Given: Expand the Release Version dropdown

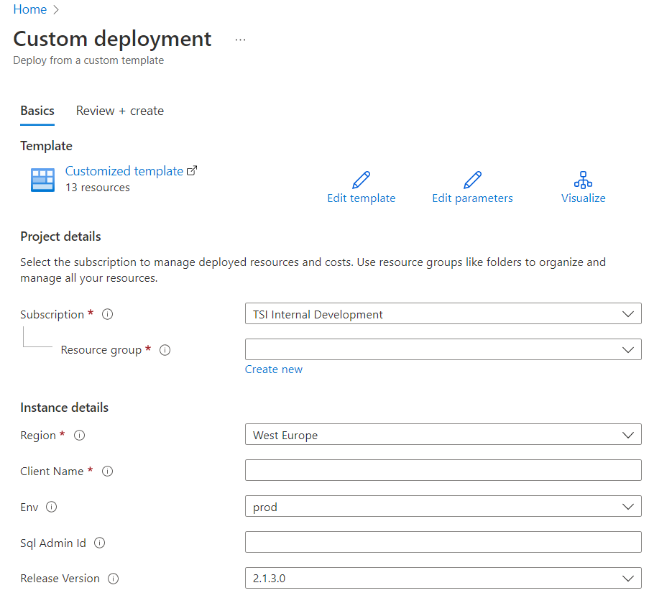Looking at the screenshot, I should pyautogui.click(x=443, y=579).
